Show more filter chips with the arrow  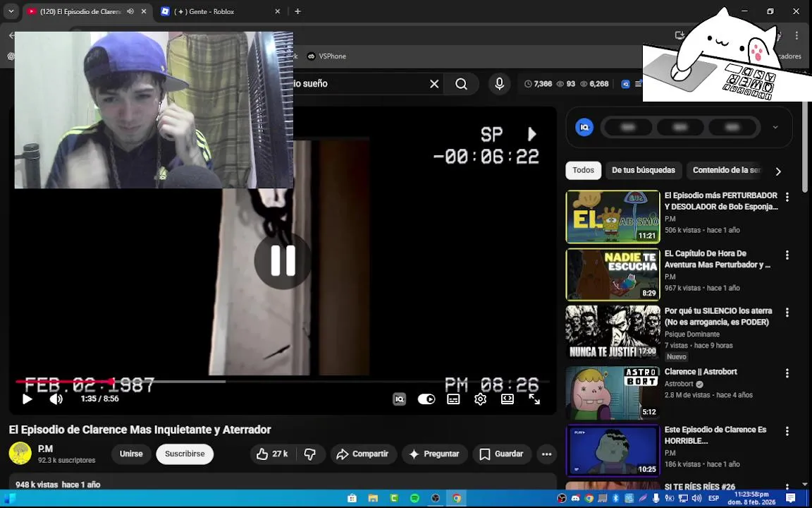[x=778, y=171]
